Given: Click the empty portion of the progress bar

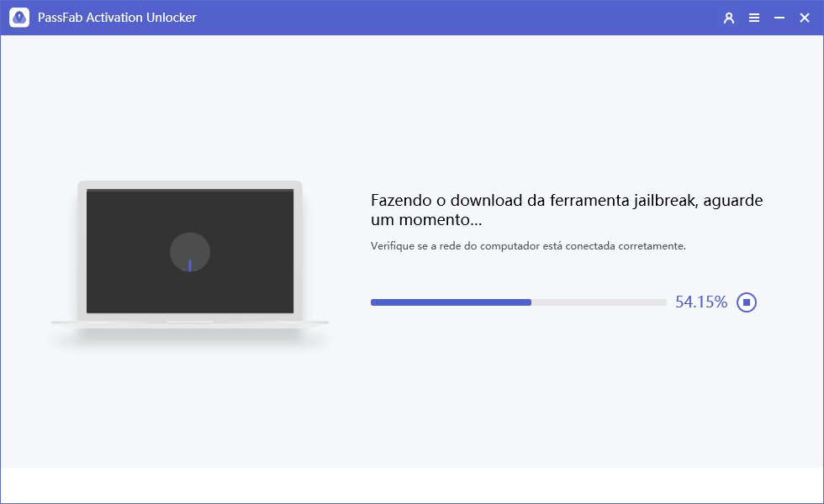Looking at the screenshot, I should [597, 302].
